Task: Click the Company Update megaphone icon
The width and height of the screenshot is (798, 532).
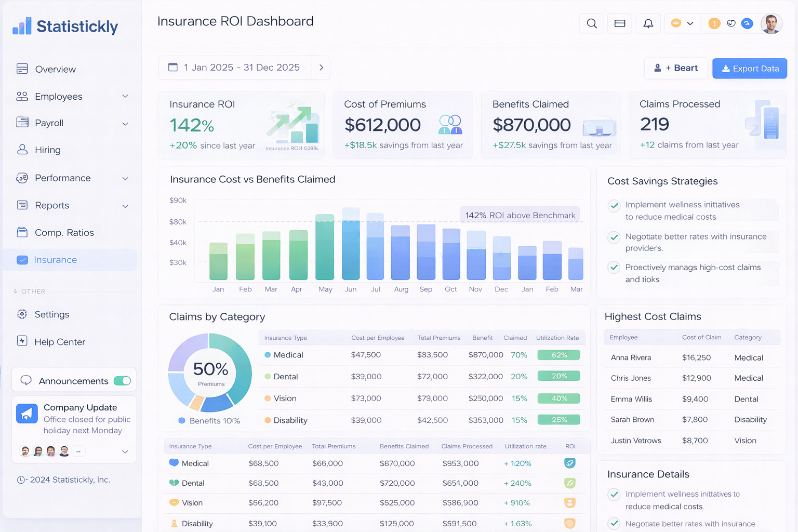Action: point(27,414)
